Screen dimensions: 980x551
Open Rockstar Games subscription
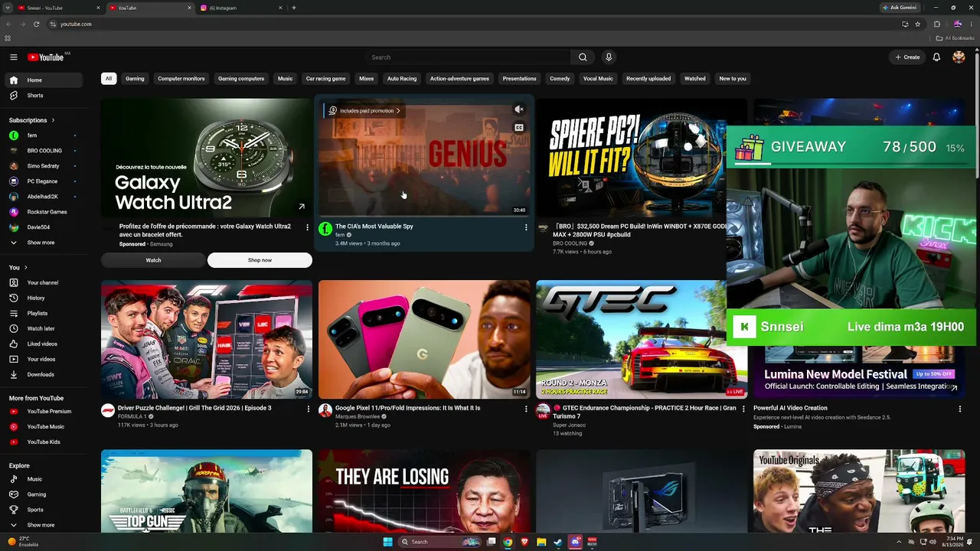[x=44, y=212]
